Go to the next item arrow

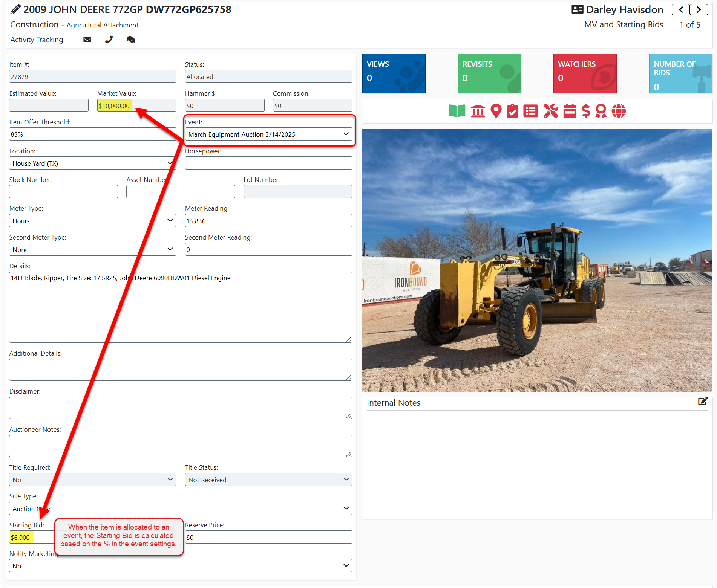pos(699,10)
